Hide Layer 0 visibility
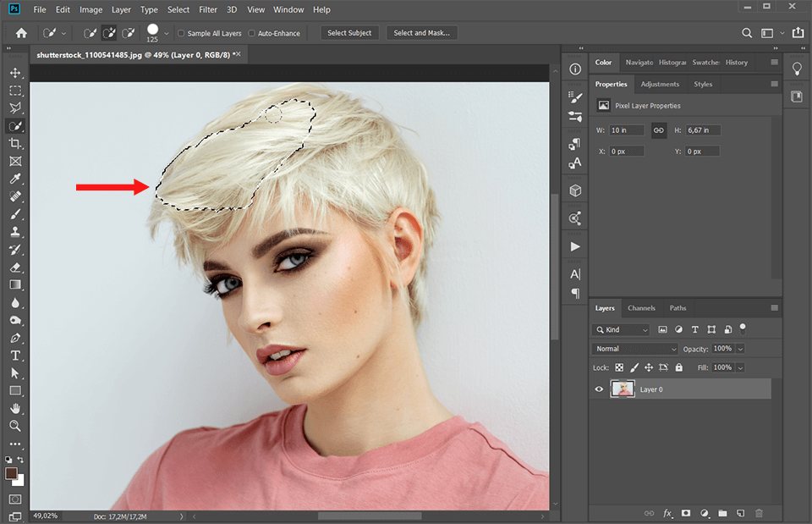This screenshot has height=524, width=812. tap(599, 389)
